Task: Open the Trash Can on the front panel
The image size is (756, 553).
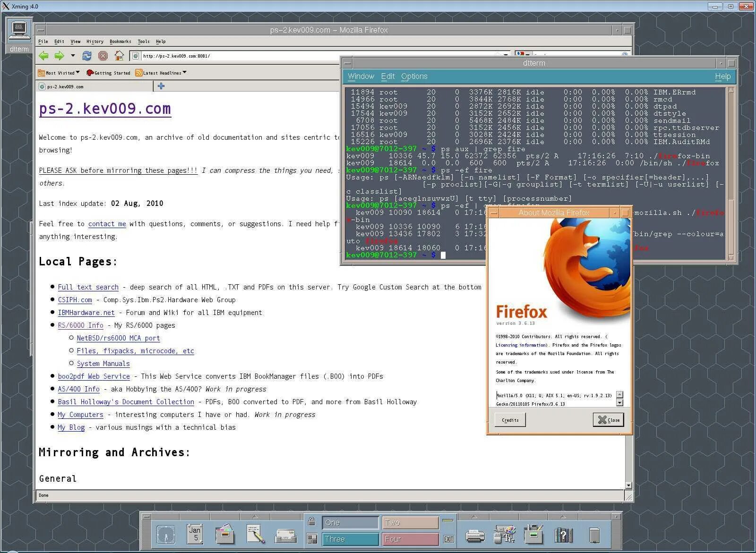Action: pyautogui.click(x=593, y=535)
